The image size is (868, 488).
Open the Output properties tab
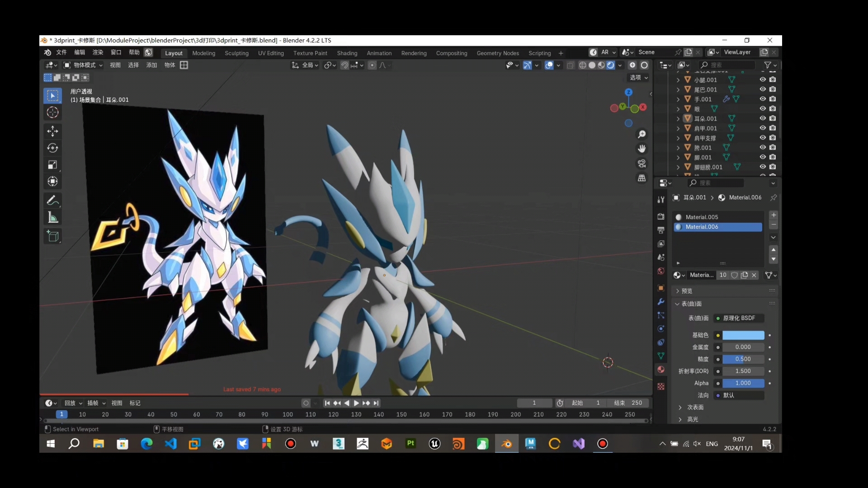click(661, 230)
